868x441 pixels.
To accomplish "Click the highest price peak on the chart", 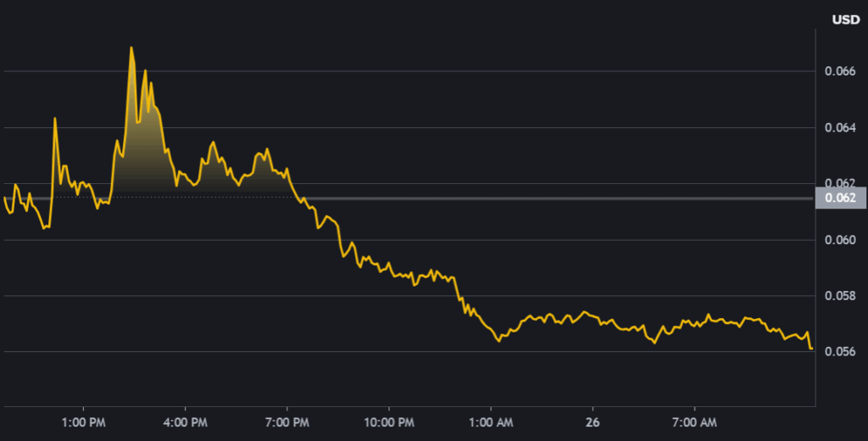I will point(131,47).
